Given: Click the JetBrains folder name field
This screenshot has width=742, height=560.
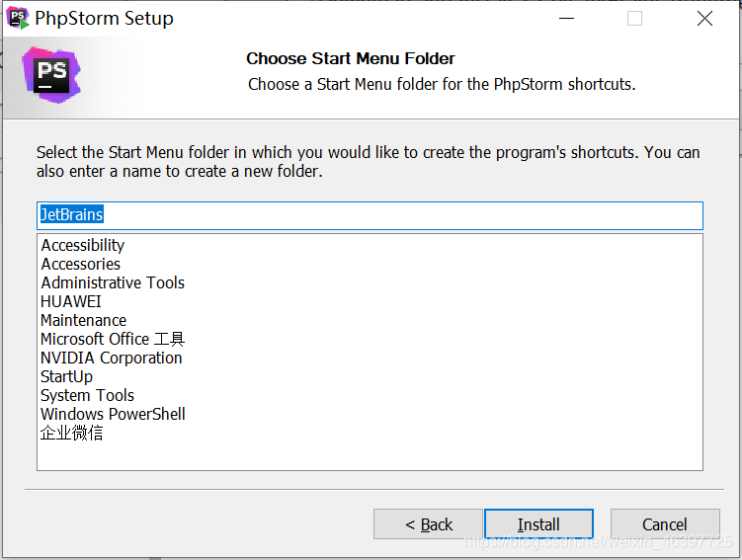Looking at the screenshot, I should (x=370, y=215).
